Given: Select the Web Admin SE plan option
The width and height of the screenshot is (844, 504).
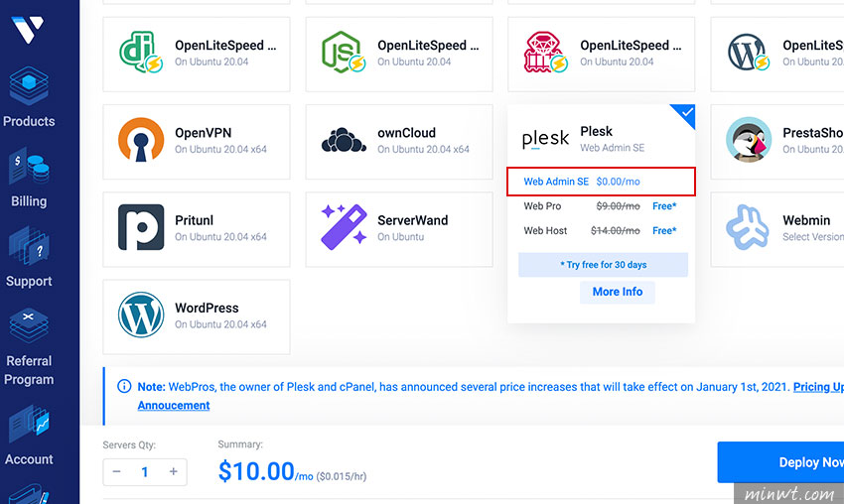Looking at the screenshot, I should point(602,182).
